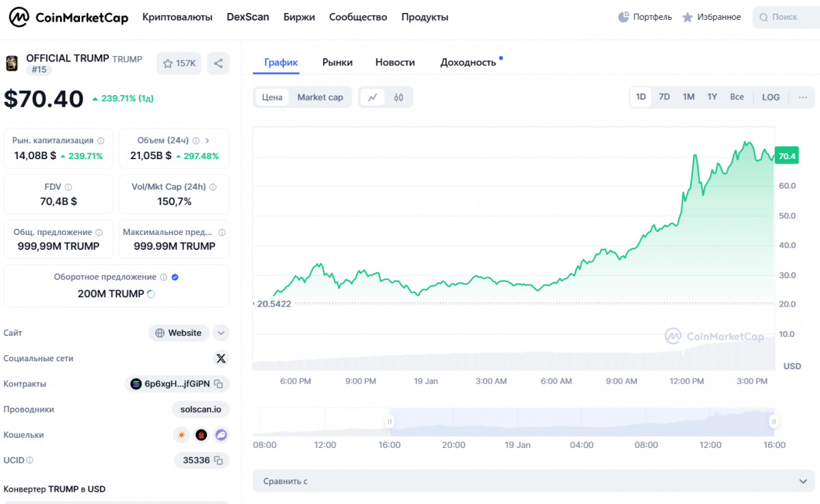This screenshot has height=504, width=820.
Task: Open the X social network icon
Action: (221, 359)
